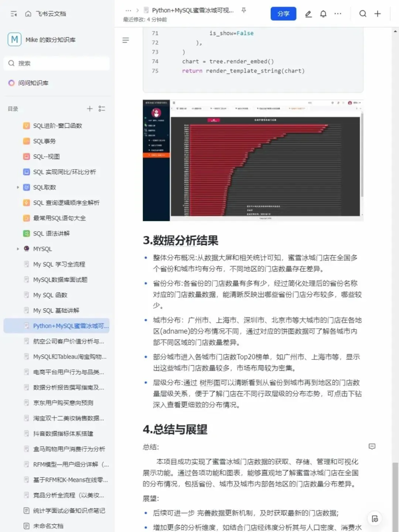This screenshot has height=532, width=399.
Task: Open SQL 实现同比/环比分析 document
Action: [x=64, y=172]
